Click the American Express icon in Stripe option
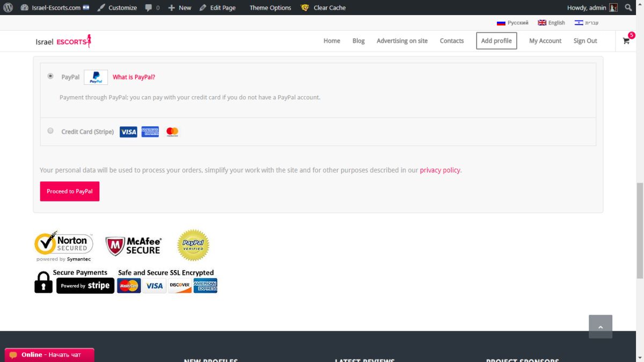The image size is (644, 362). (150, 132)
